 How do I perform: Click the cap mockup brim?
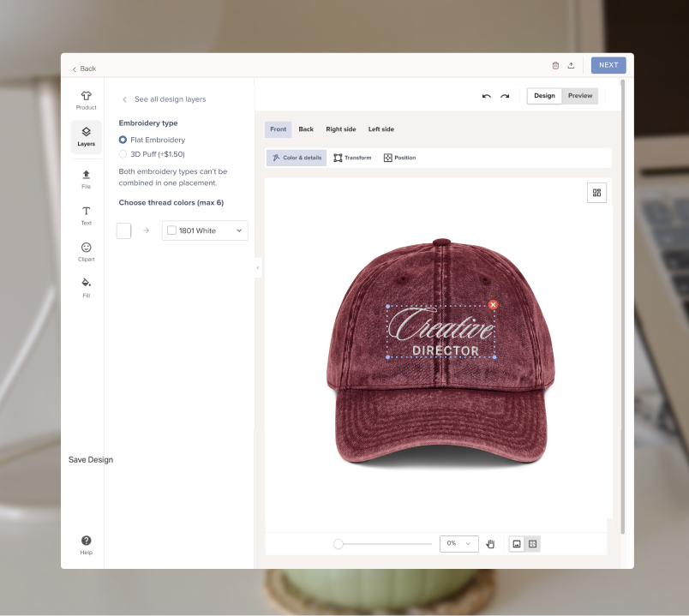pos(440,424)
